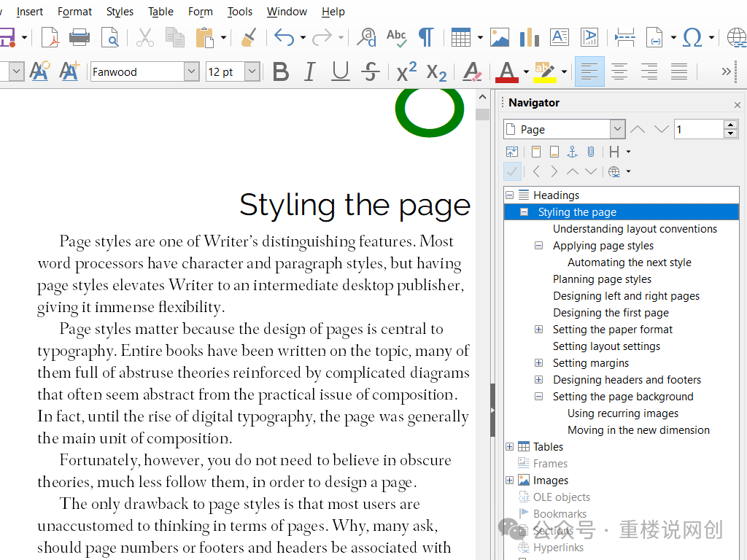Undo the last action
747x560 pixels.
284,37
